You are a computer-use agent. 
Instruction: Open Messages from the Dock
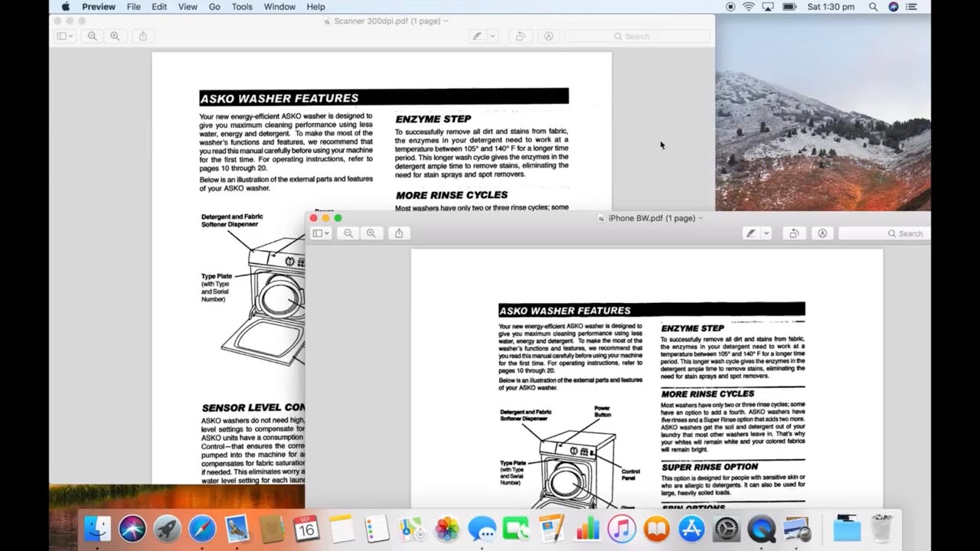(482, 529)
